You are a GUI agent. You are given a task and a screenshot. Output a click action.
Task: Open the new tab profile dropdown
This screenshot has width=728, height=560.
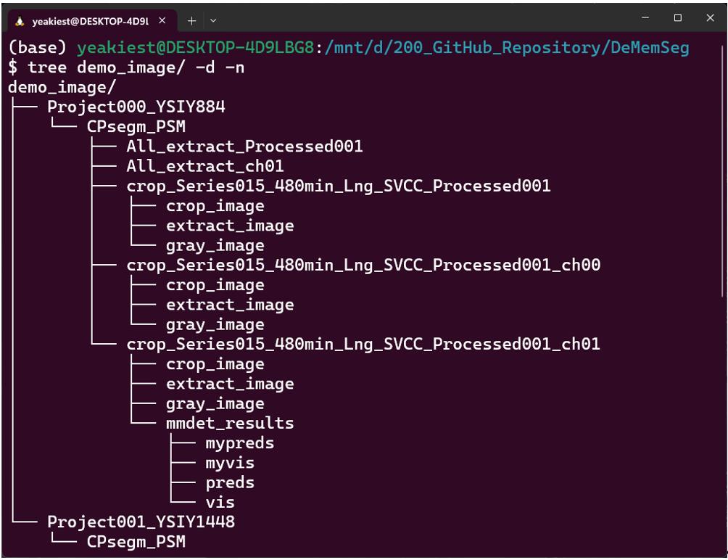pos(213,20)
